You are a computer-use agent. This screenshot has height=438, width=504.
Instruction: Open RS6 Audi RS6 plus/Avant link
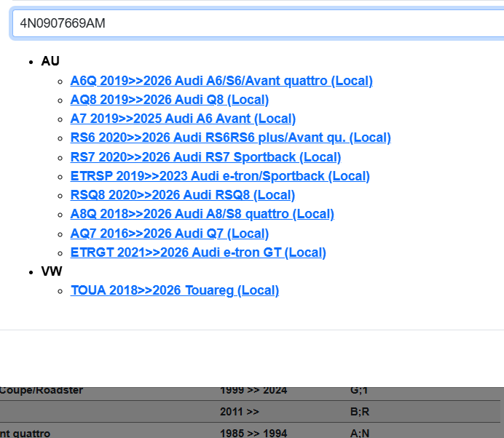coord(230,138)
